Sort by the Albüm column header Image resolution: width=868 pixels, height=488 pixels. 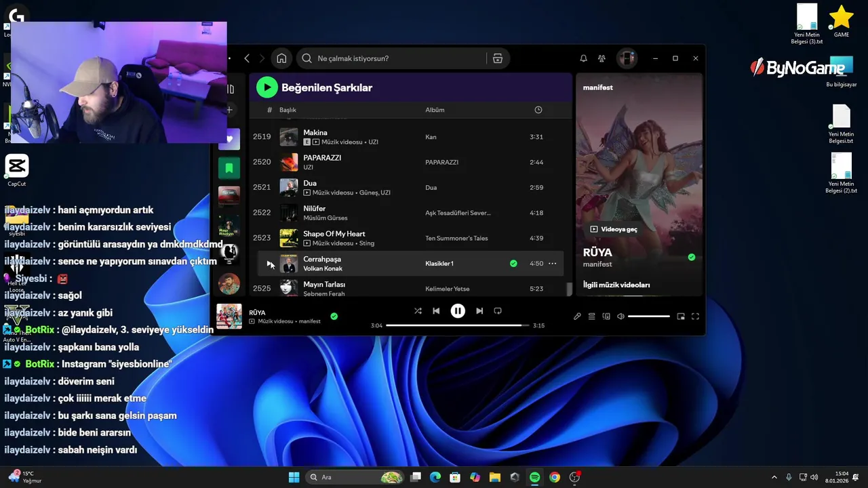(x=435, y=110)
